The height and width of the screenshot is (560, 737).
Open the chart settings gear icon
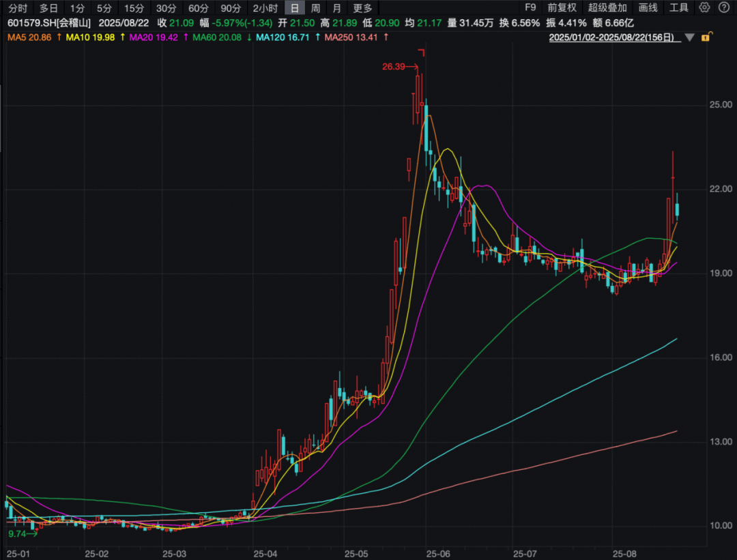[x=704, y=9]
